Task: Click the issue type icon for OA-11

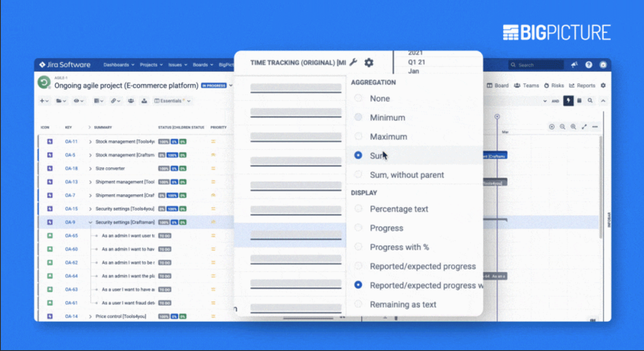Action: point(50,141)
